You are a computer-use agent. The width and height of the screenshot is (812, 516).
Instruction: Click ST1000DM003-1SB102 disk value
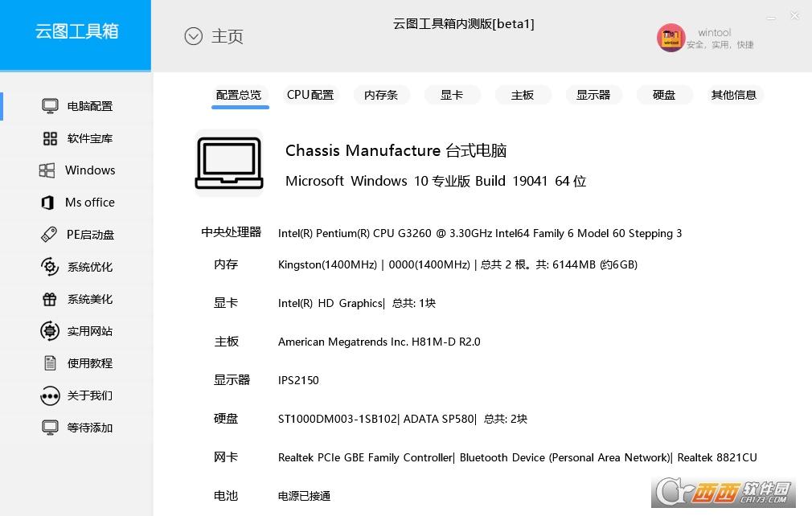coord(402,419)
